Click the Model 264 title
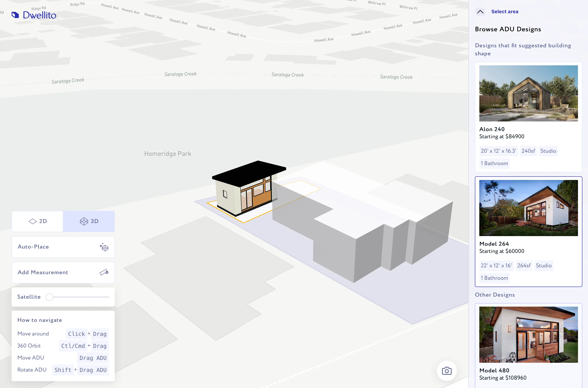The image size is (588, 388). 494,244
